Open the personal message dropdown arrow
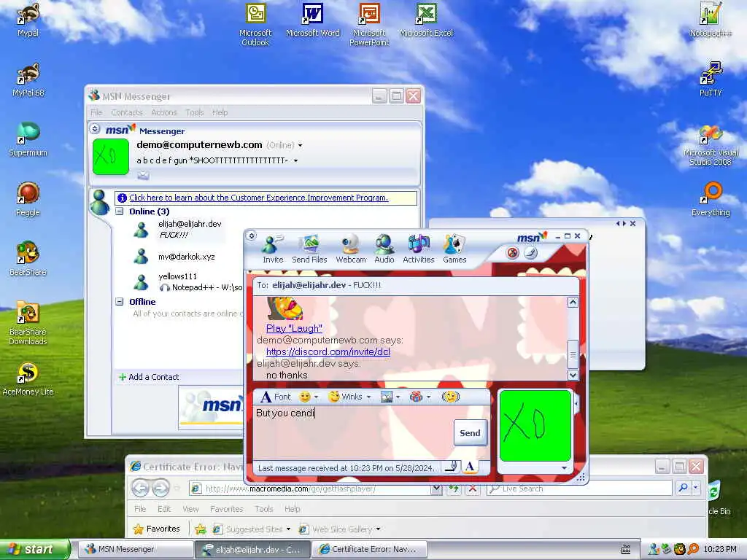Viewport: 747px width, 560px height. coord(296,161)
